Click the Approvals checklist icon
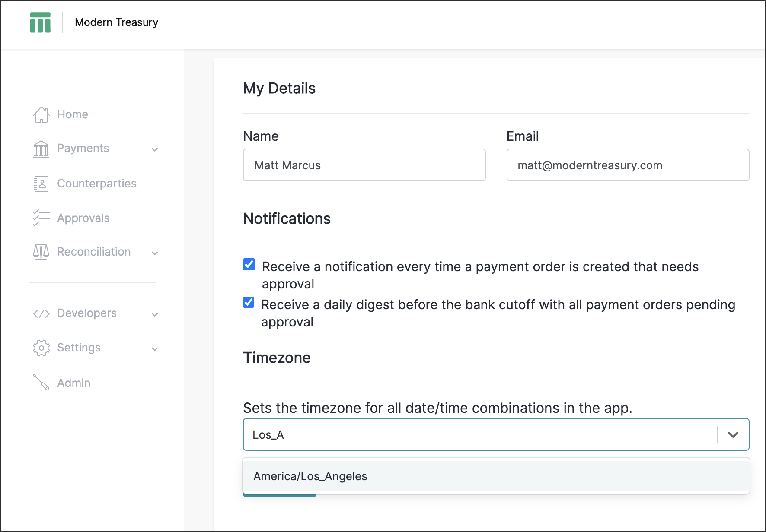The height and width of the screenshot is (532, 766). [x=41, y=218]
